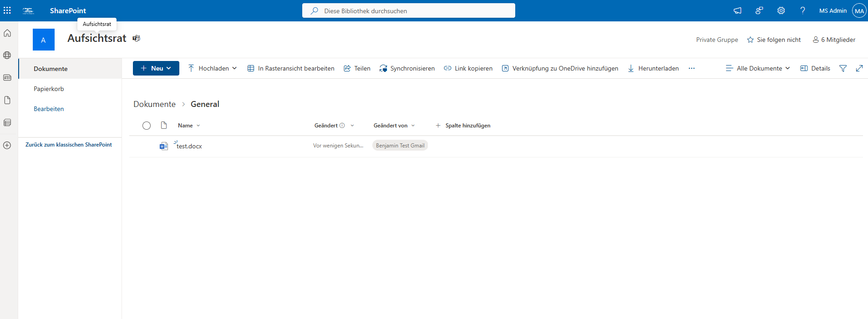Open the help question mark icon
This screenshot has height=319, width=868.
pyautogui.click(x=802, y=10)
